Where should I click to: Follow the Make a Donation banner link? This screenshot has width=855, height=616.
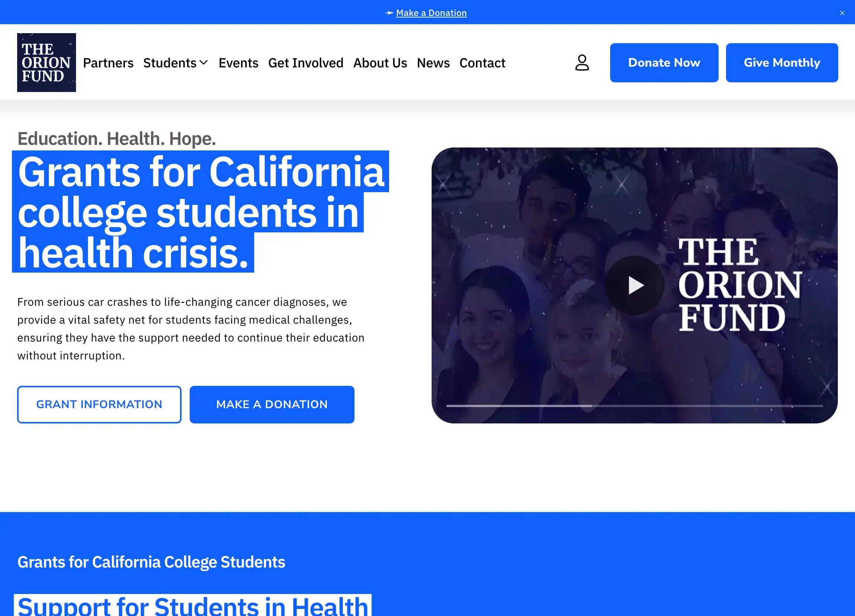coord(431,13)
